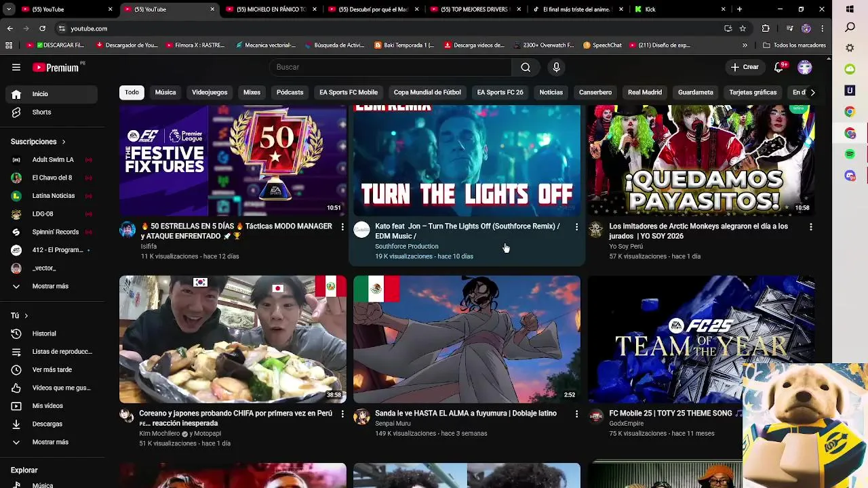This screenshot has width=868, height=488.
Task: Expand Mostrar más under Descargas
Action: (52, 442)
